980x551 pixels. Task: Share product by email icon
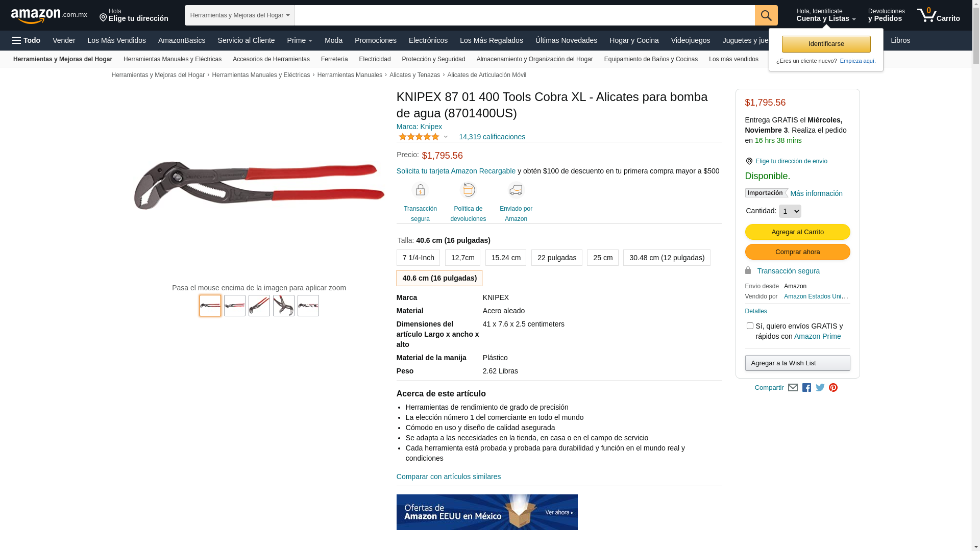pyautogui.click(x=793, y=388)
